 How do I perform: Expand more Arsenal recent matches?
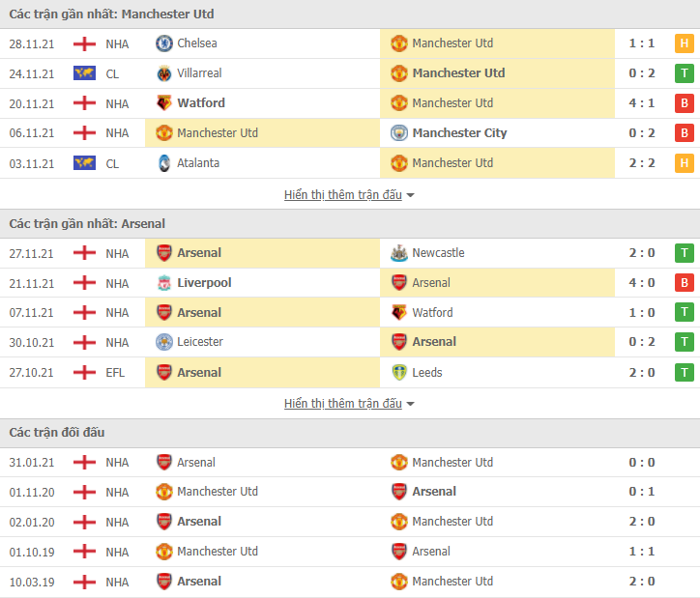[x=349, y=404]
